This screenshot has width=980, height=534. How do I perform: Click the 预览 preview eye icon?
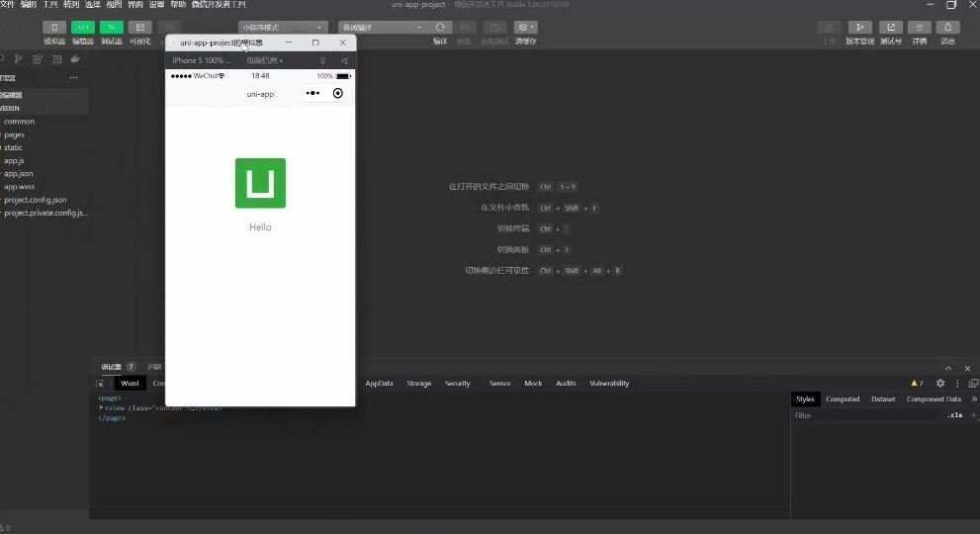[x=465, y=28]
